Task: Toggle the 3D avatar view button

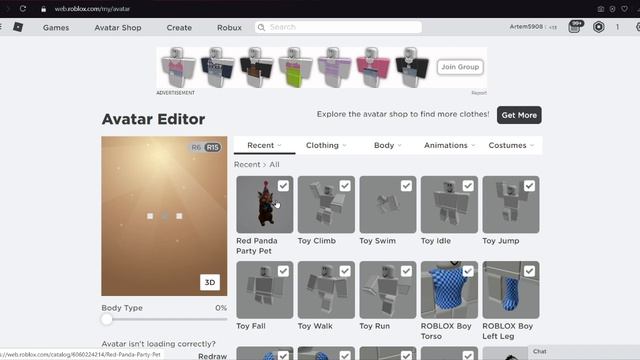Action: (x=210, y=282)
